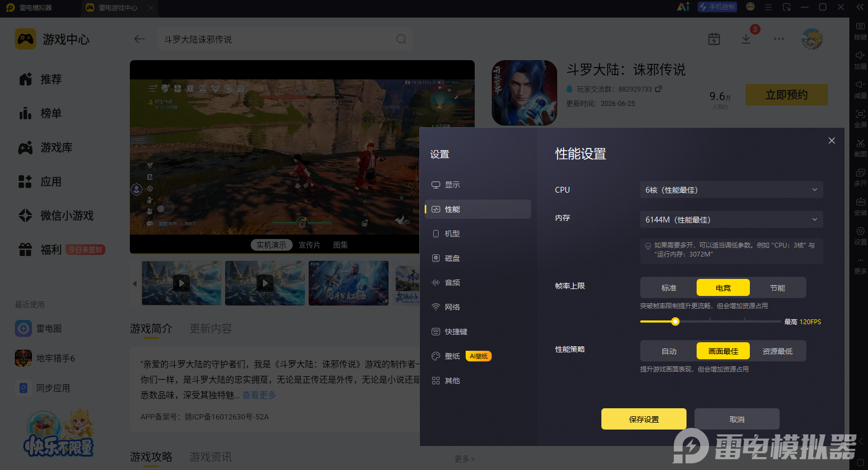The width and height of the screenshot is (868, 470).
Task: Open 多开 multi-instance tool
Action: pyautogui.click(x=860, y=177)
